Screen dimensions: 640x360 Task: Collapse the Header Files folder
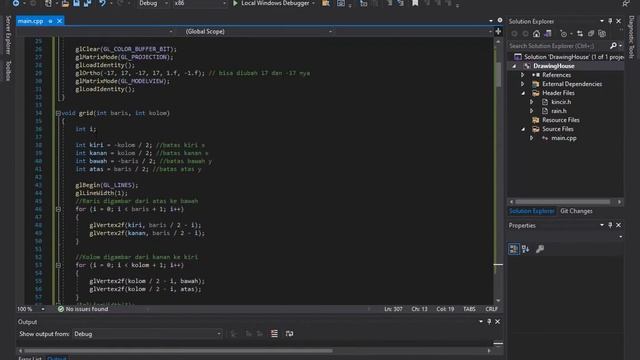tap(523, 93)
